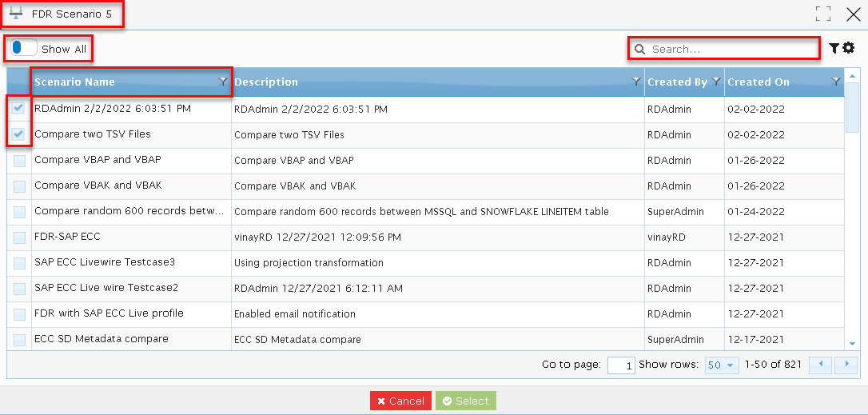This screenshot has height=415, width=868.
Task: Sort by Created On column header
Action: coord(759,82)
